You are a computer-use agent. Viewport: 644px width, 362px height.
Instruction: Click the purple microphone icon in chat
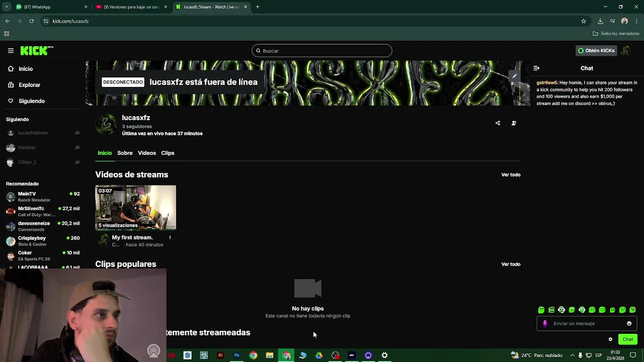[545, 323]
